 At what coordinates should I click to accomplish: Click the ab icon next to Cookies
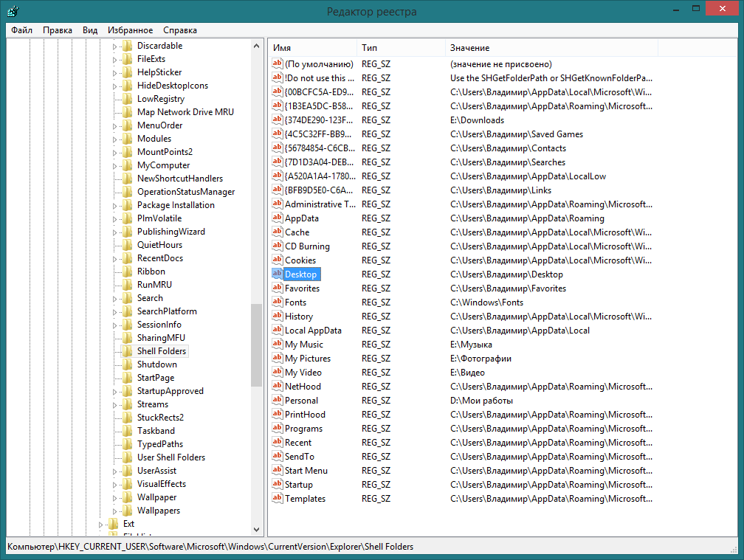277,260
